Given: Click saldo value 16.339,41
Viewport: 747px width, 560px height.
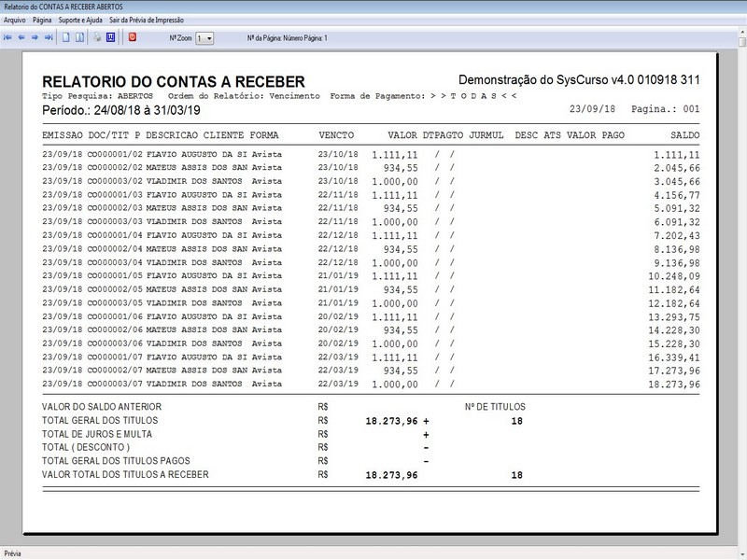Looking at the screenshot, I should pos(673,357).
